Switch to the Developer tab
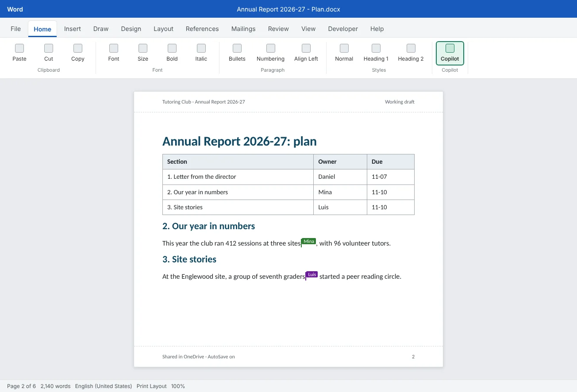 pyautogui.click(x=343, y=29)
